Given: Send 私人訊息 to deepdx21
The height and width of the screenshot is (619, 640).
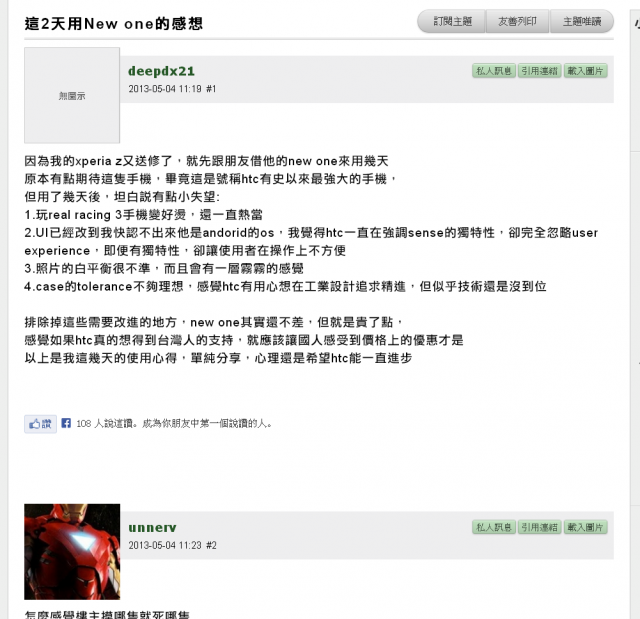Looking at the screenshot, I should tap(494, 71).
